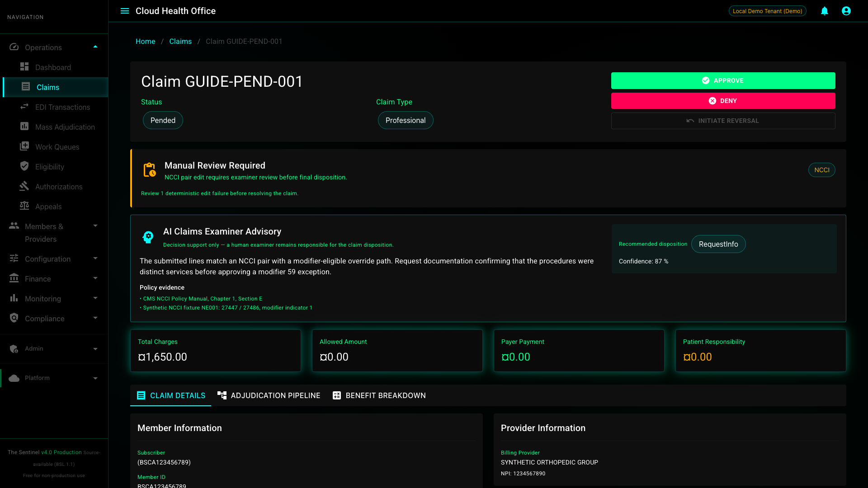Image resolution: width=868 pixels, height=488 pixels.
Task: Click the RequestInfo disposition chip
Action: click(718, 244)
